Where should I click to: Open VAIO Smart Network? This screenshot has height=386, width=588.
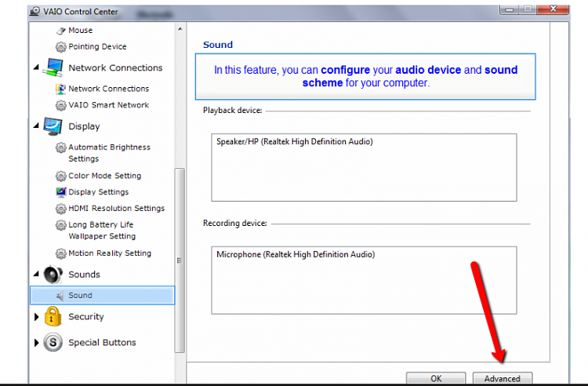pos(109,105)
